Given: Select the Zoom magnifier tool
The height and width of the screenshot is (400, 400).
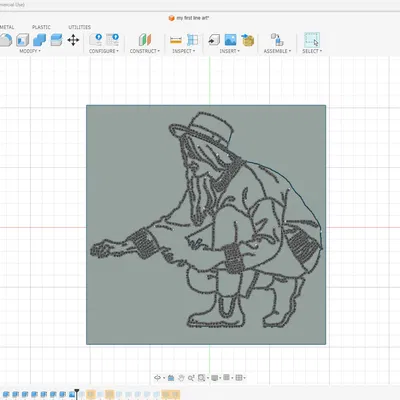Looking at the screenshot, I should pyautogui.click(x=191, y=378).
